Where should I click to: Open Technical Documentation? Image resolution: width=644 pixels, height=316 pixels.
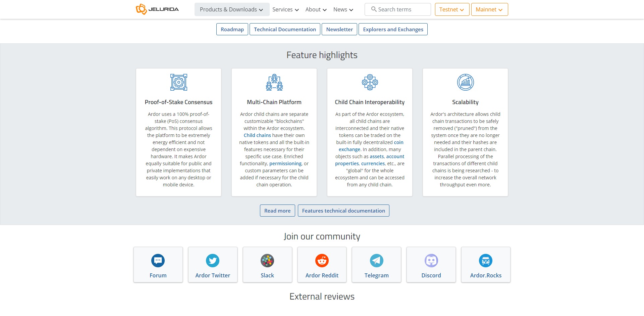coord(285,29)
